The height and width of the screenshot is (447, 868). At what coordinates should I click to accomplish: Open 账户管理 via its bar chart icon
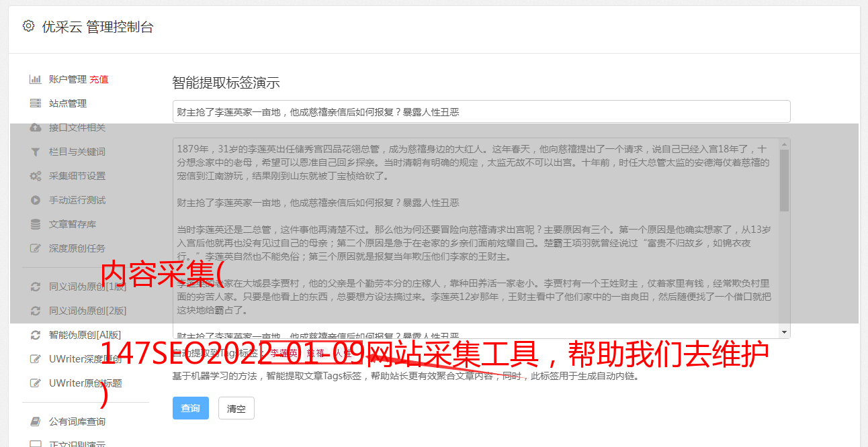pos(36,79)
